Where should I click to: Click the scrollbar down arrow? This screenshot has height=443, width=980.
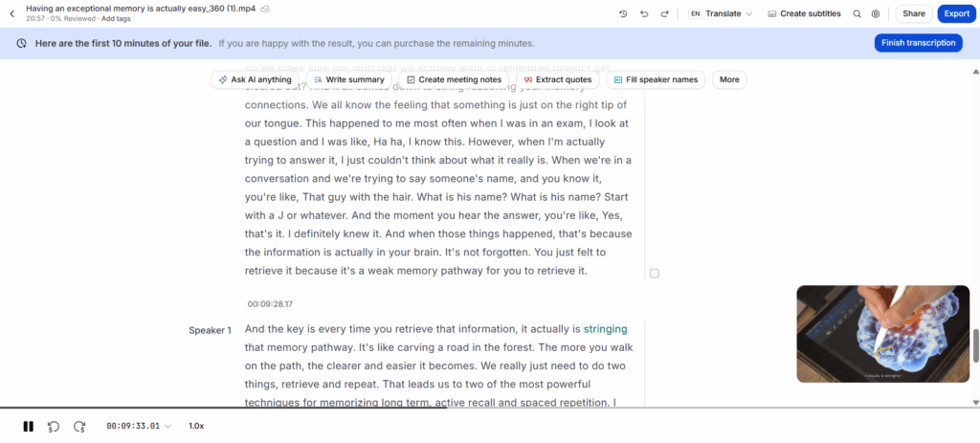tap(975, 402)
